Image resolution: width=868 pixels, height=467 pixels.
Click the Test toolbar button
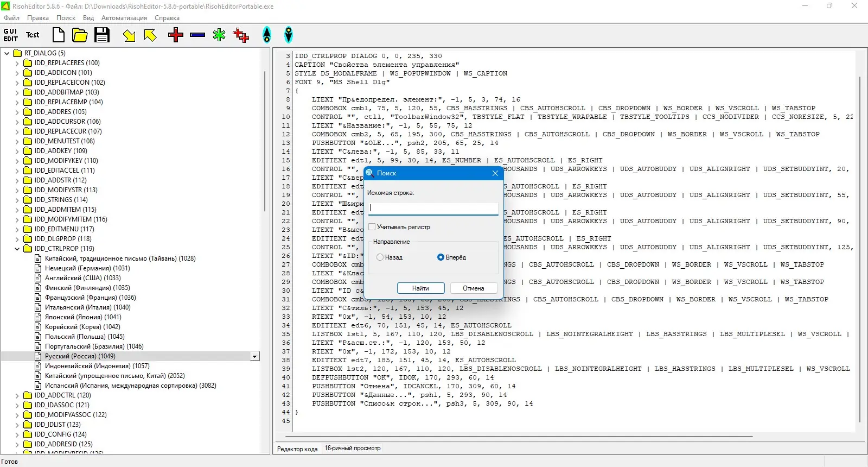coord(33,35)
